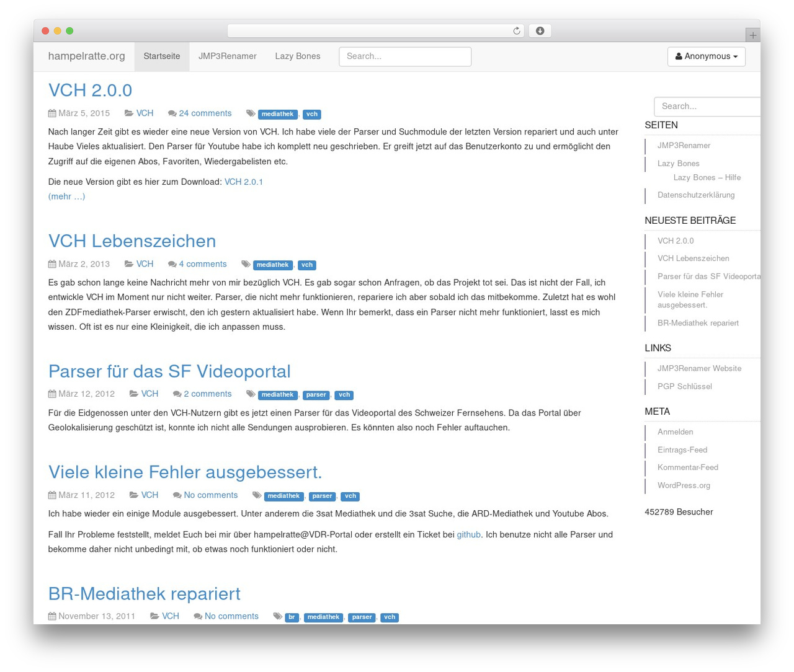Click the browser address bar
The width and height of the screenshot is (794, 672).
coord(375,31)
